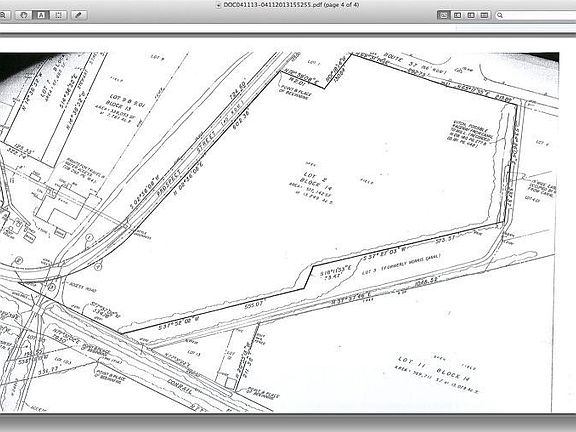The width and height of the screenshot is (576, 432).
Task: Click the '555.07' boundary distance
Action: click(x=254, y=305)
